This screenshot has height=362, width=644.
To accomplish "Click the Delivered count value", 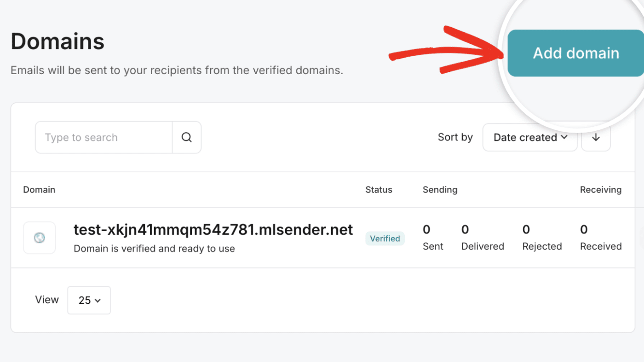I will click(x=465, y=229).
